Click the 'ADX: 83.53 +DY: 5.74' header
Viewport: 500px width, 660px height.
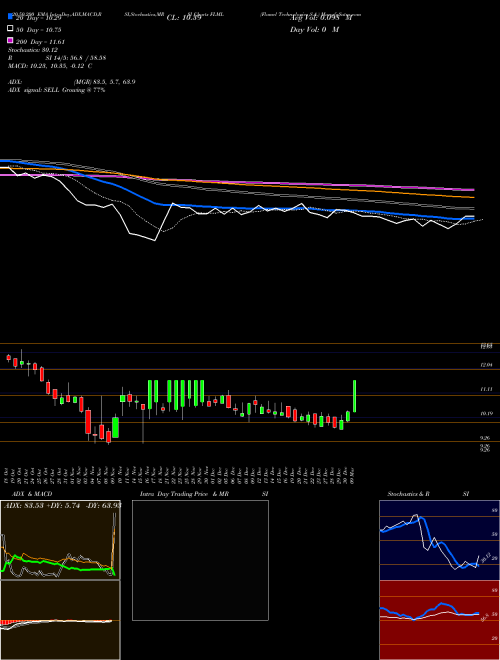pos(42,506)
